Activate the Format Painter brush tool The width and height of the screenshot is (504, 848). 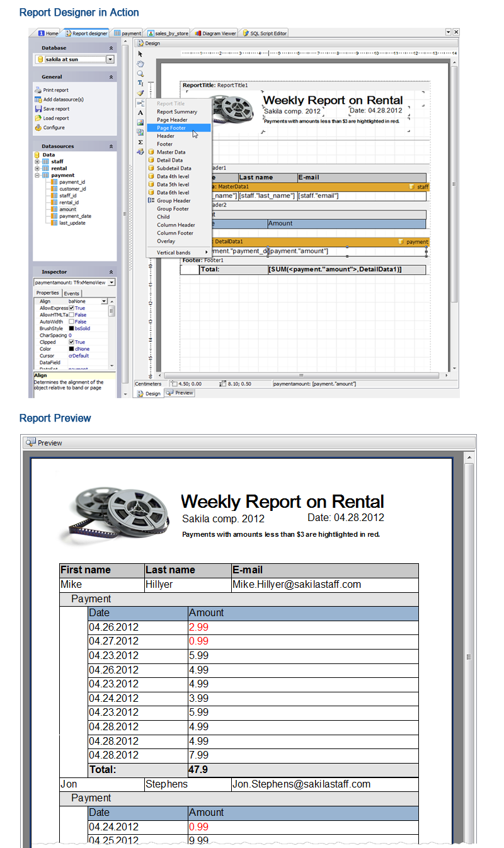pyautogui.click(x=140, y=93)
